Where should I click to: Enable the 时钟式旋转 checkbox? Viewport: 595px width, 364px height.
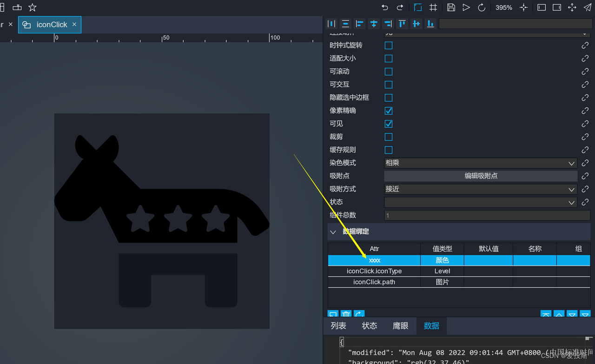point(389,46)
